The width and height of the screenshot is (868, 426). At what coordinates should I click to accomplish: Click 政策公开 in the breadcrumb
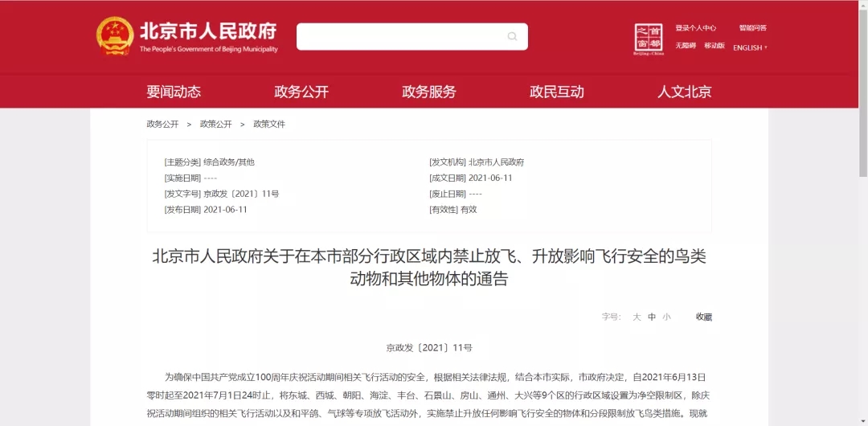(215, 124)
